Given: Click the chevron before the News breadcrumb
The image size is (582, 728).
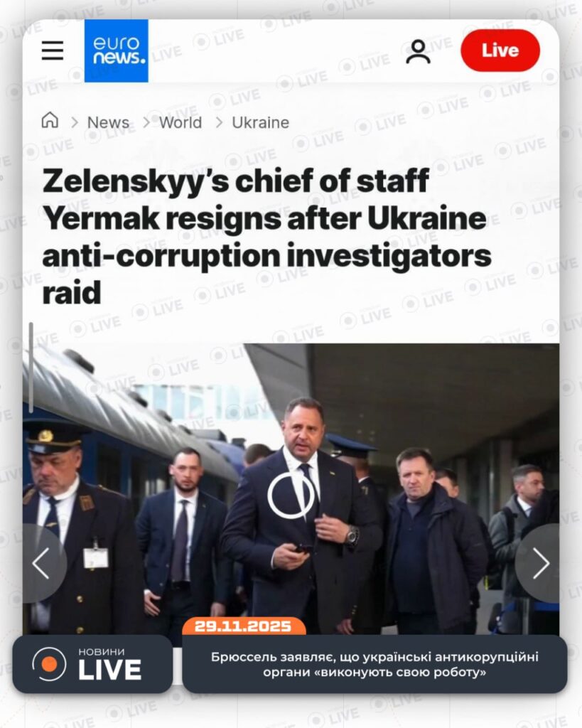Looking at the screenshot, I should click(x=74, y=122).
